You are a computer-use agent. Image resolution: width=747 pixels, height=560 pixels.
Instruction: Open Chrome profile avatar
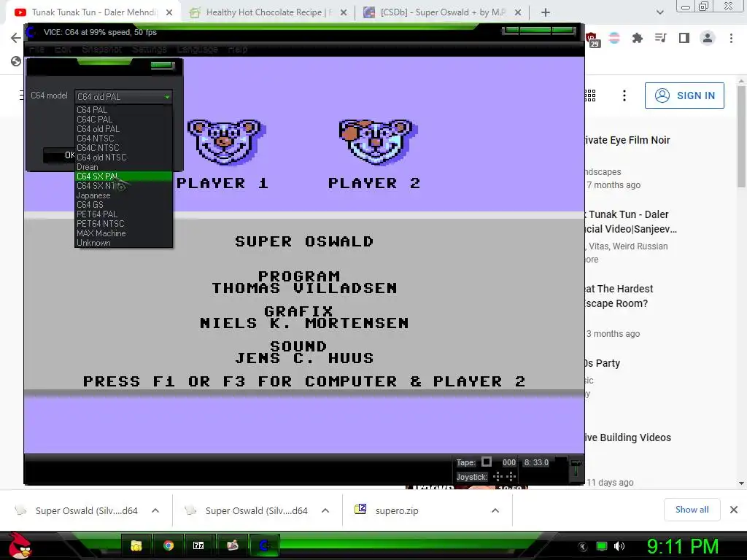coord(708,38)
